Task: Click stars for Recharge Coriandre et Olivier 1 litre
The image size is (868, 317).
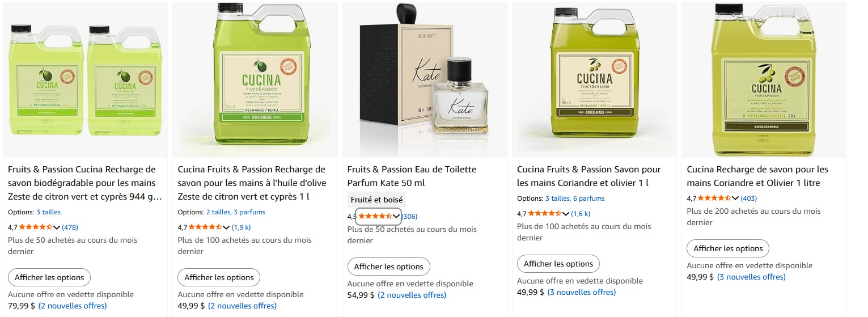Action: point(714,198)
